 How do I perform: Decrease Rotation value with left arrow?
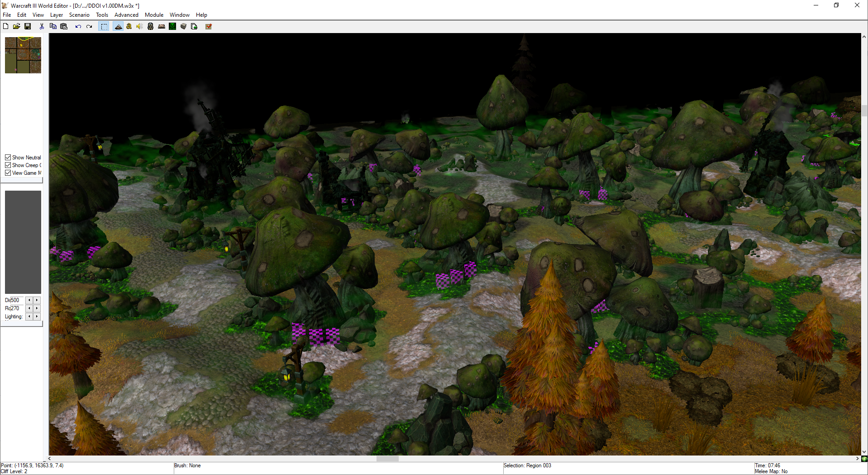pos(29,308)
